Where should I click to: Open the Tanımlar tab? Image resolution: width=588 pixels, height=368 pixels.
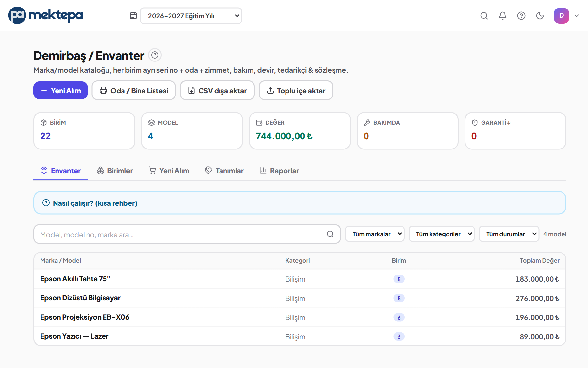224,171
